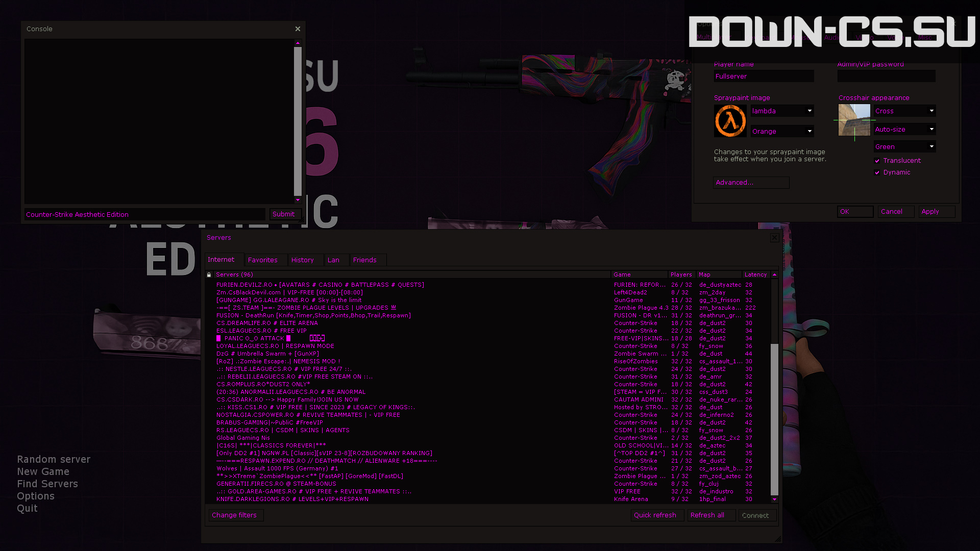Switch to the Friends tab

tap(368, 260)
